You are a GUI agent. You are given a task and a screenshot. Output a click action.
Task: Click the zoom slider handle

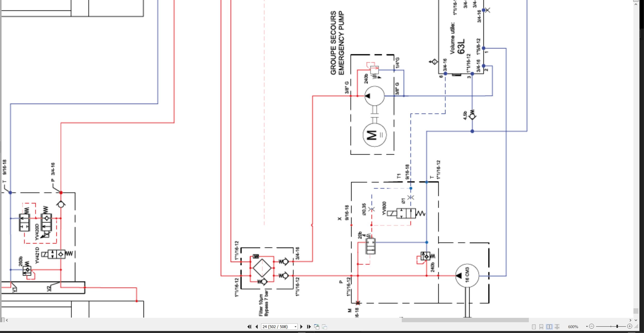(x=617, y=326)
